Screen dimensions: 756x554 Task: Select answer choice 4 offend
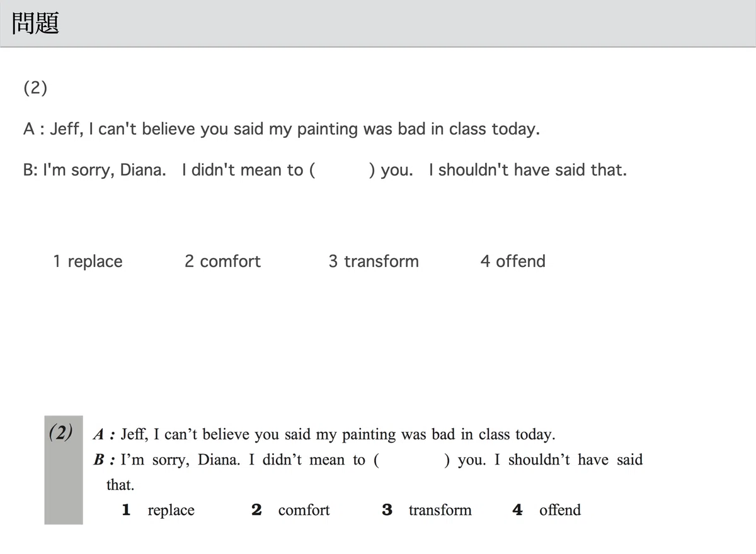pyautogui.click(x=513, y=261)
